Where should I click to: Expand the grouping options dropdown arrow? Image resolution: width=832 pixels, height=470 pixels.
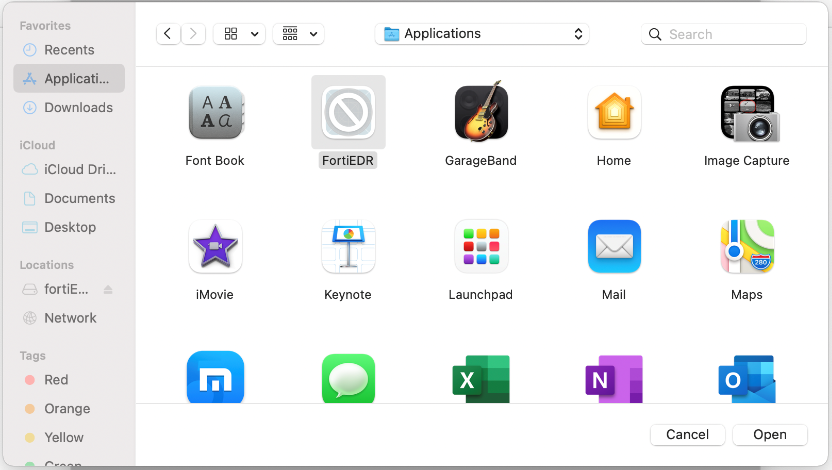314,34
